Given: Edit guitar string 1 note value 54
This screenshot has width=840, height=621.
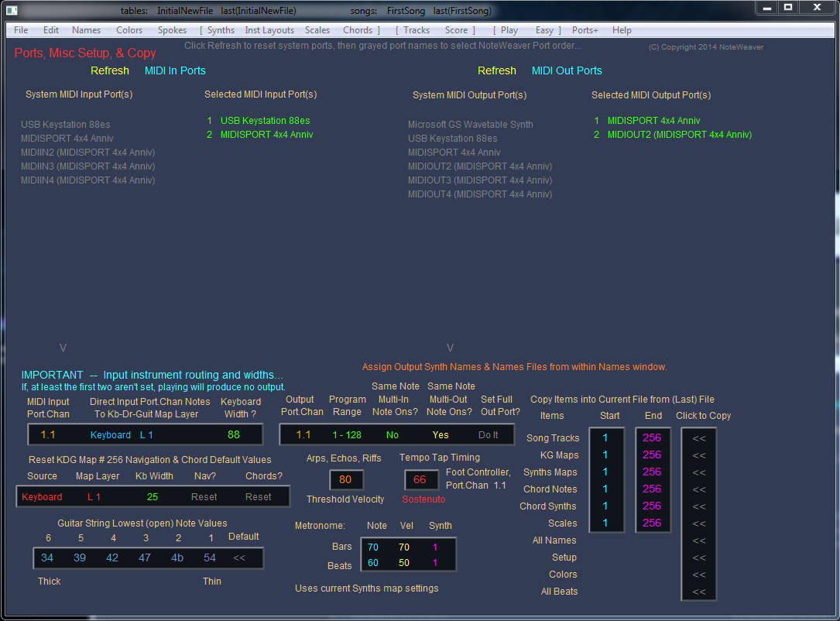Looking at the screenshot, I should coord(210,558).
